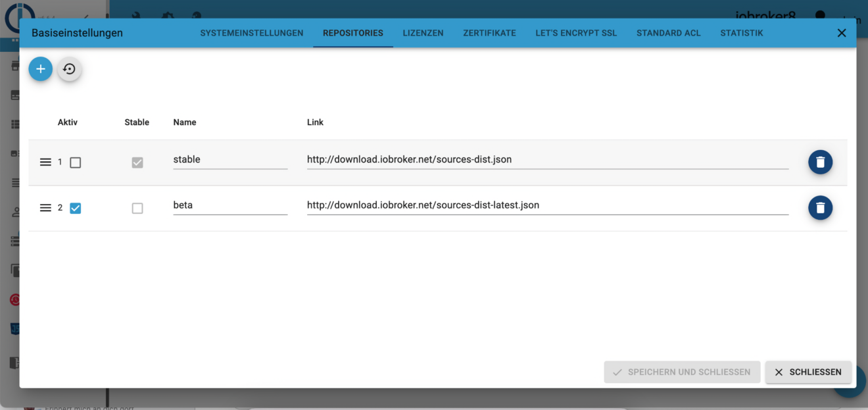The height and width of the screenshot is (410, 868).
Task: Grab the drag handle of row 2
Action: tap(45, 208)
